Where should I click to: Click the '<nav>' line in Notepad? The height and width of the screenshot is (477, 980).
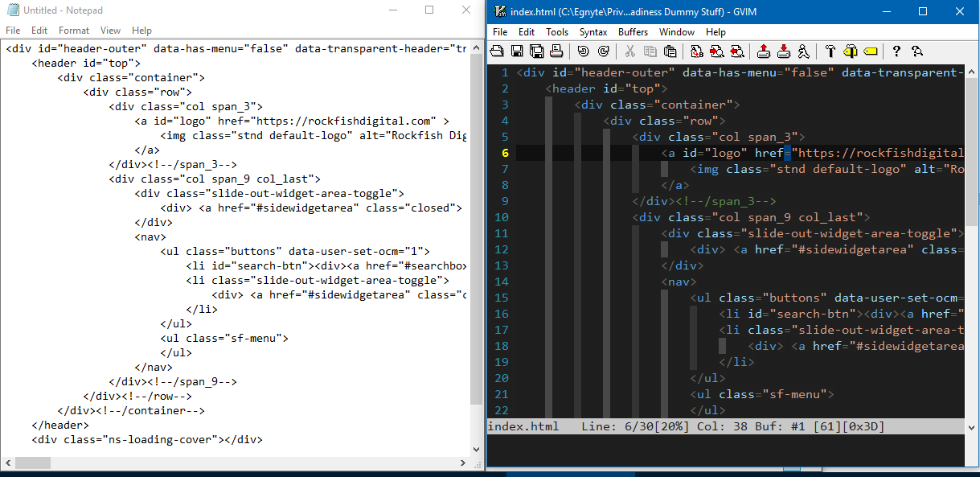150,236
